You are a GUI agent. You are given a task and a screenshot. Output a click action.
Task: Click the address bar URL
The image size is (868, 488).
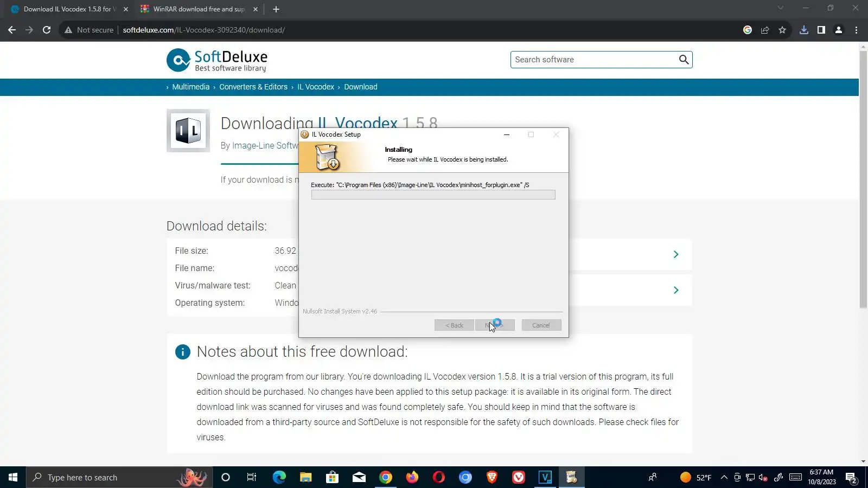click(204, 30)
